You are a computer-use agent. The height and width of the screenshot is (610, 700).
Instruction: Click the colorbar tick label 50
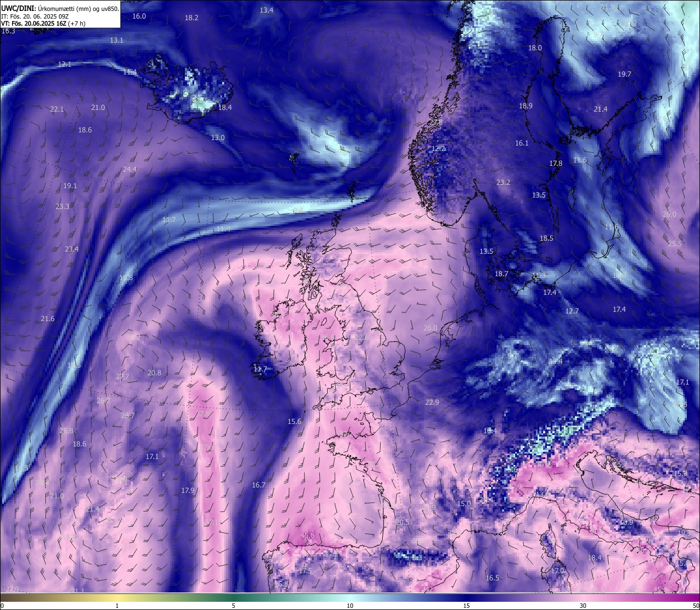click(x=696, y=606)
